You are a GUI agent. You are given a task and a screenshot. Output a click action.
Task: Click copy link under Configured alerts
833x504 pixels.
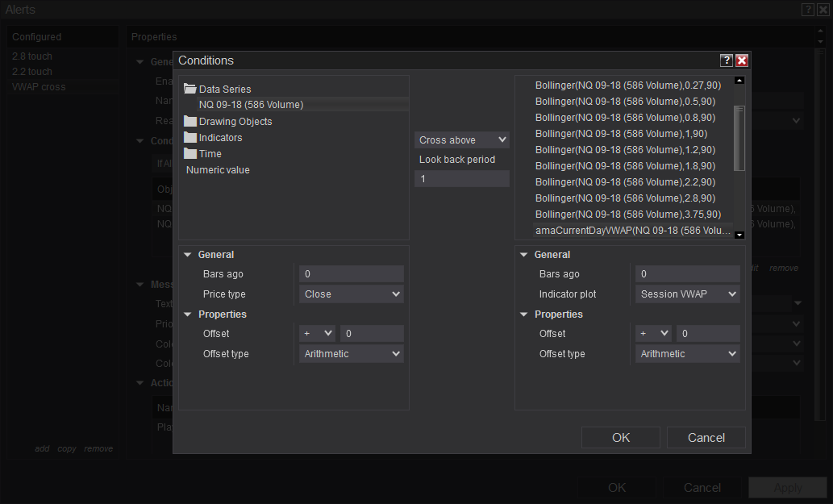point(66,449)
